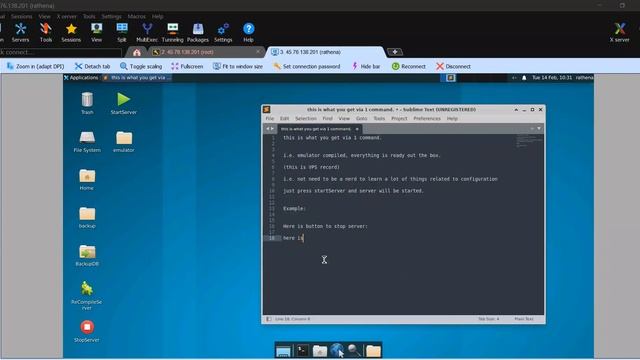Image resolution: width=640 pixels, height=360 pixels.
Task: Open Tab Size selector in status bar
Action: (489, 319)
